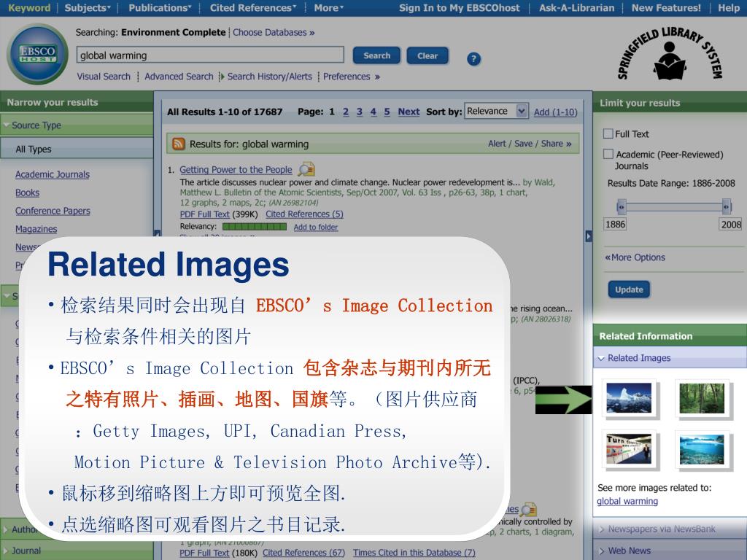This screenshot has height=560, width=747.
Task: Open the green forest related image thumbnail
Action: pos(702,397)
